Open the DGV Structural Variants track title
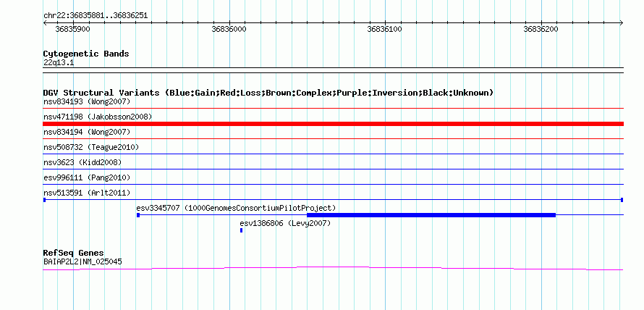The height and width of the screenshot is (310, 644). click(x=268, y=93)
